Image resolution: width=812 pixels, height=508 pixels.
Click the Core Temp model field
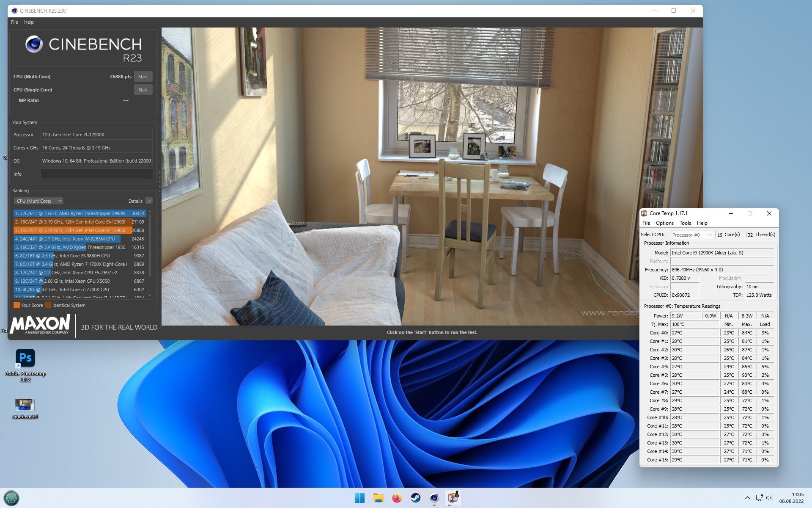click(722, 253)
